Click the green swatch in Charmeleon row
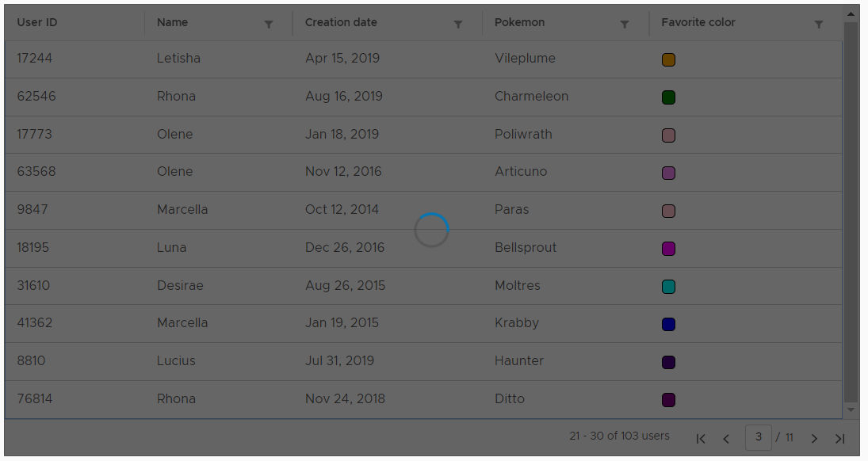Screen dimensions: 868x461 [x=668, y=97]
